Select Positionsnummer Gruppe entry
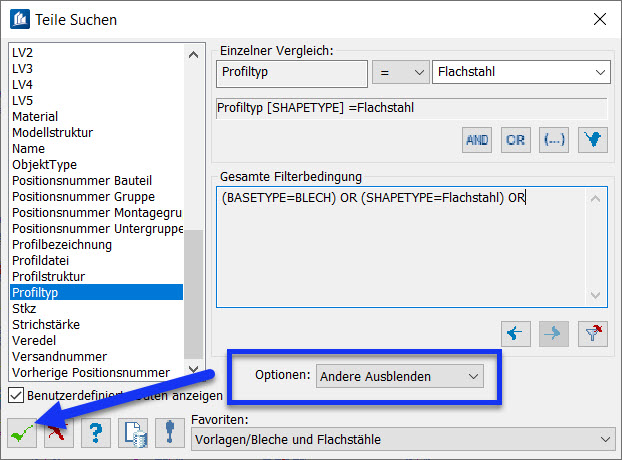622x460 pixels. point(96,196)
